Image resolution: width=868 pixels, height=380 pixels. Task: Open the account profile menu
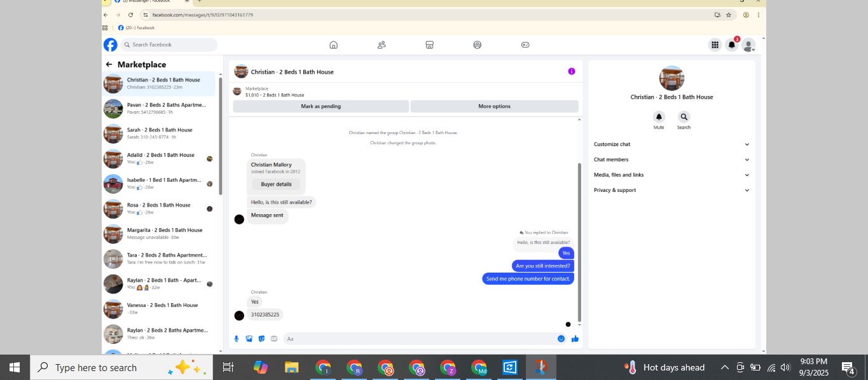click(748, 44)
